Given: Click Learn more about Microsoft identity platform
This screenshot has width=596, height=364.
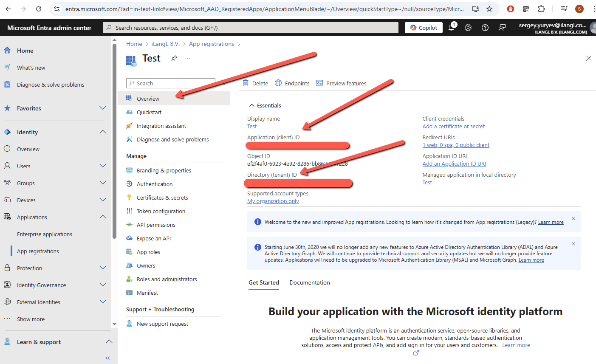Looking at the screenshot, I should point(516,345).
